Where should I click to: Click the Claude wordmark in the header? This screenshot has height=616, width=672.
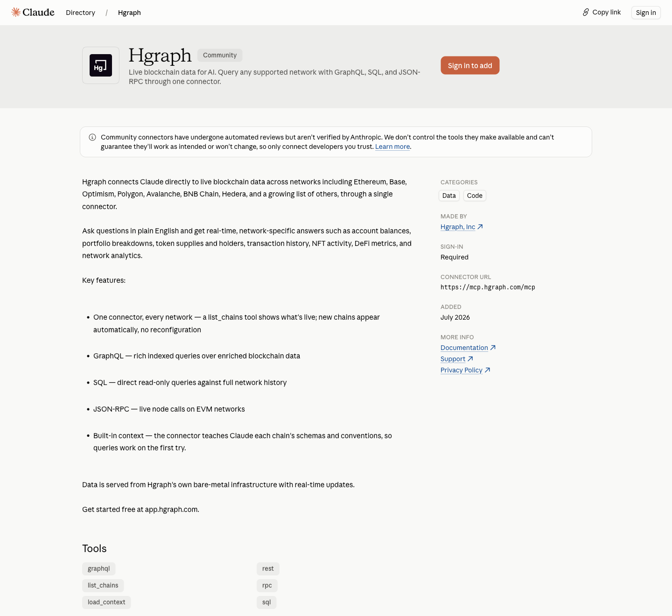tap(38, 12)
